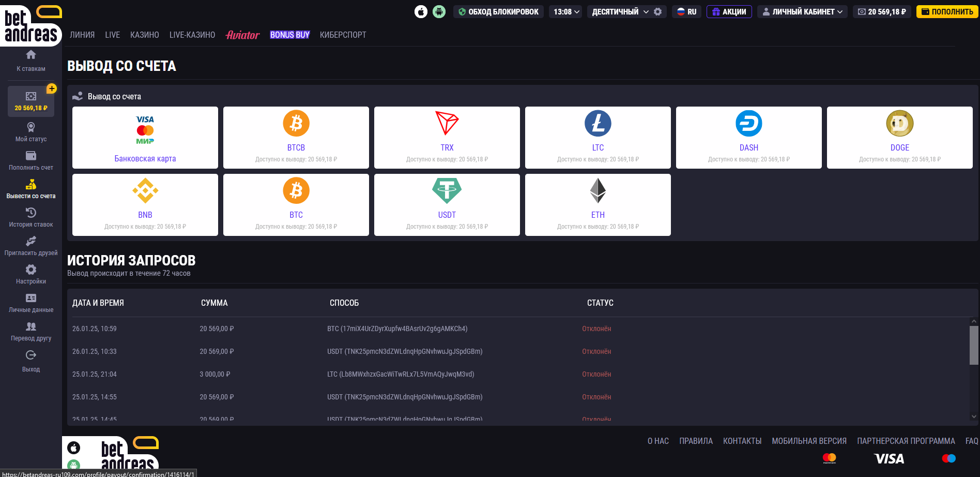
Task: Open ПАРТНЕРСКАЯ ПРОГРАММА footer link
Action: [906, 441]
